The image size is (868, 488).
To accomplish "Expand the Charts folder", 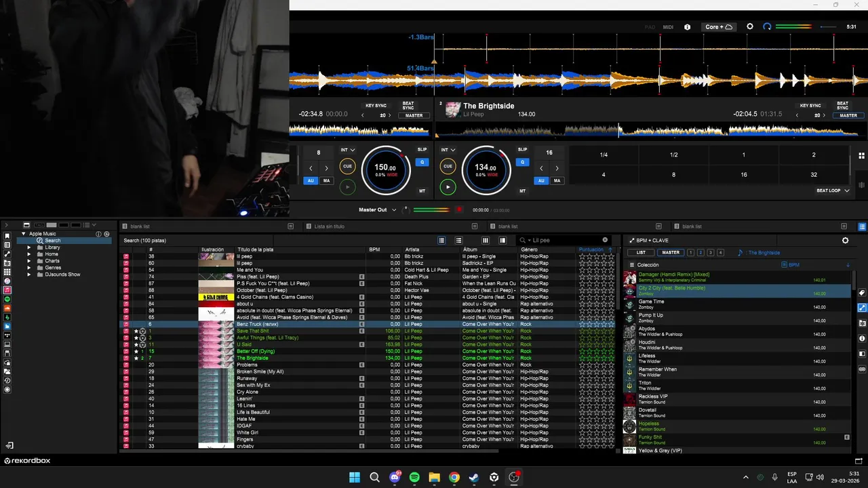I will point(29,261).
